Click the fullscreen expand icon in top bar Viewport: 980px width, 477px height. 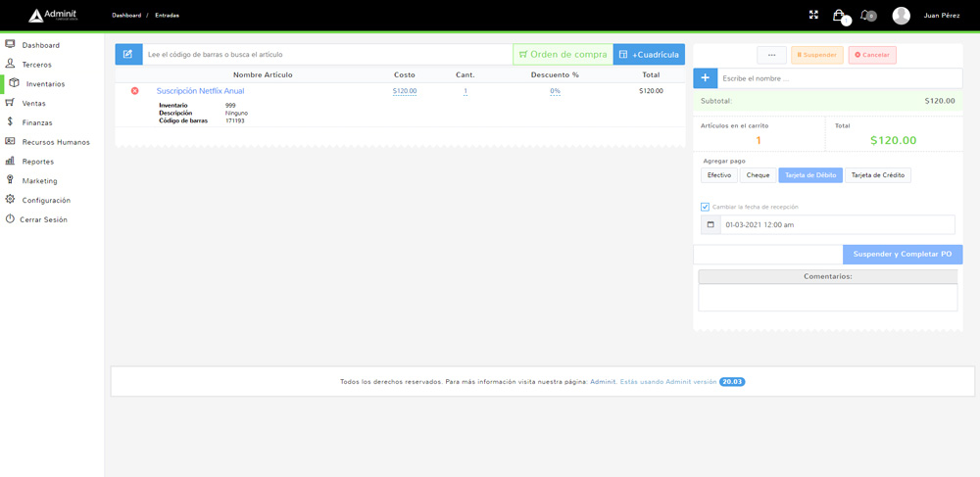[x=813, y=15]
